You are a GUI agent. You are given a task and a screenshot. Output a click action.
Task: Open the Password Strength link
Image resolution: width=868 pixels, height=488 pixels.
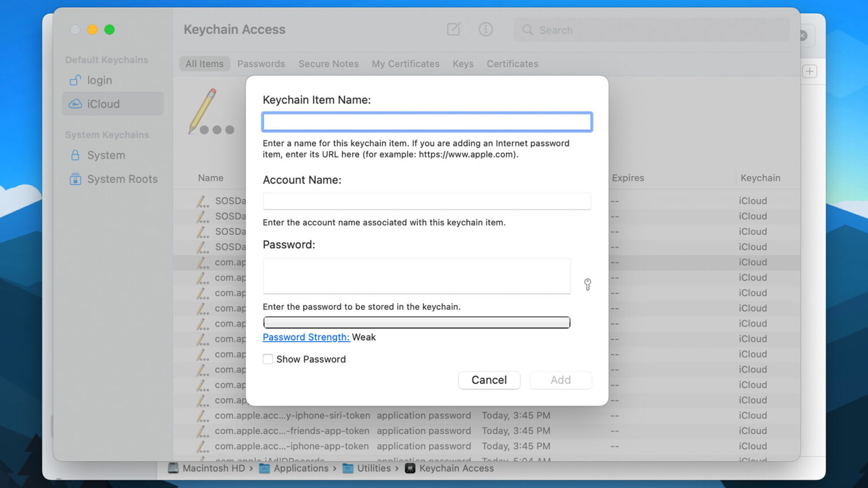coord(306,337)
